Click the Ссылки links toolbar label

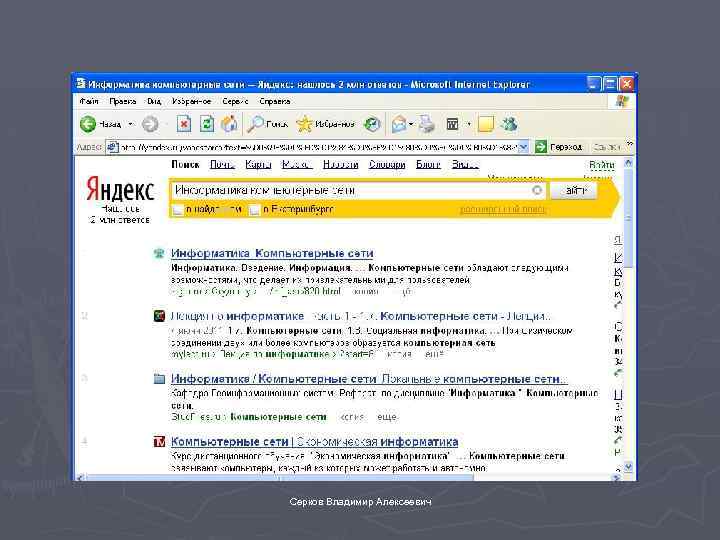tap(607, 147)
